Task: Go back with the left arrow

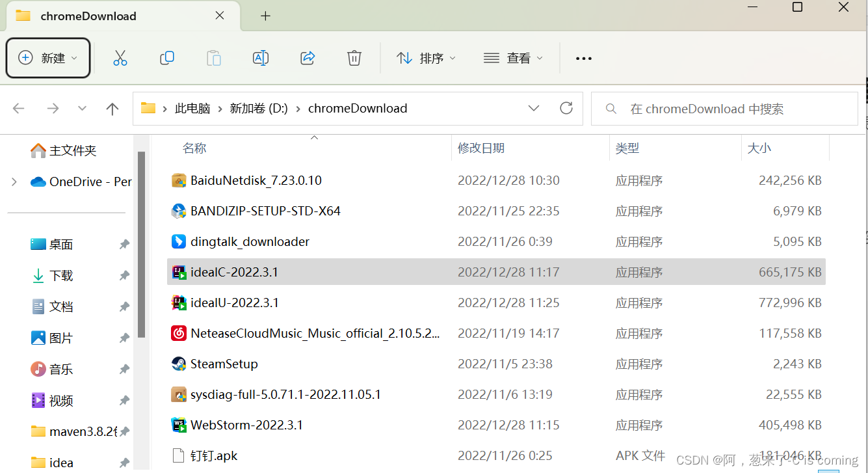Action: tap(19, 109)
